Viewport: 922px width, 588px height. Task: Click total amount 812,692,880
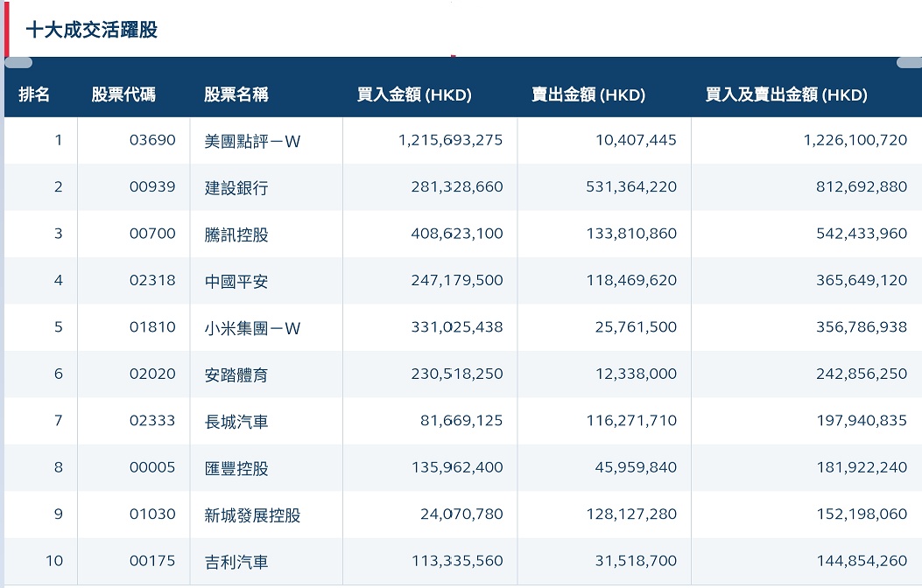click(862, 186)
